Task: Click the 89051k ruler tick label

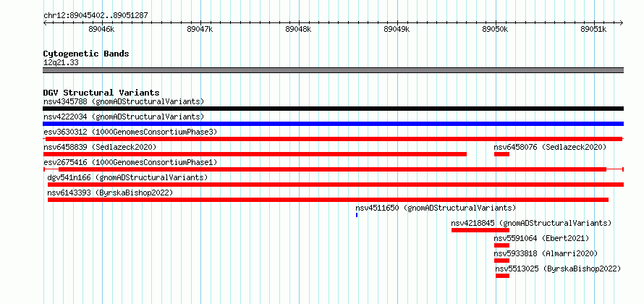Action: pyautogui.click(x=593, y=30)
